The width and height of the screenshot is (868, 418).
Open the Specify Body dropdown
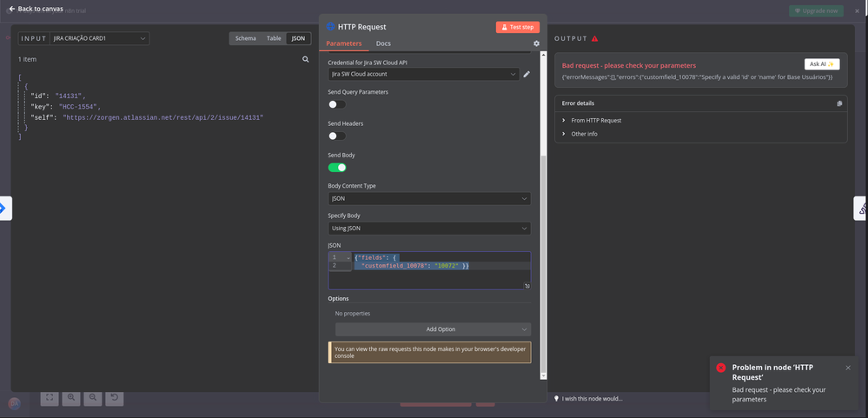(429, 228)
